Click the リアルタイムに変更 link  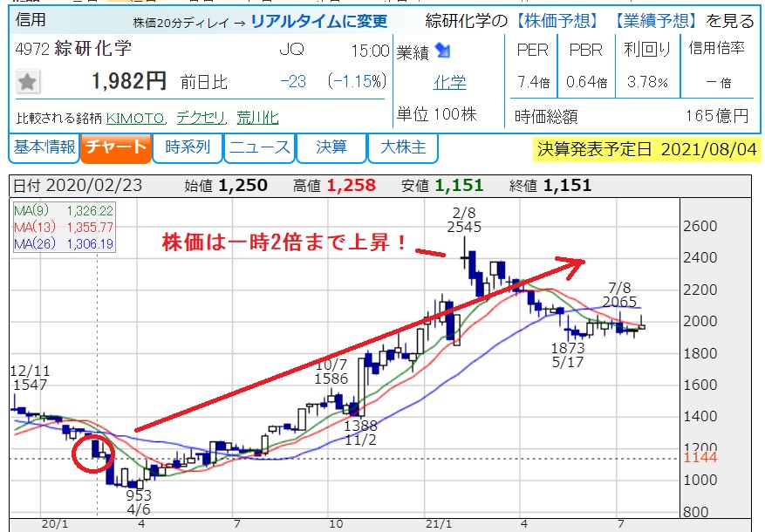click(x=319, y=22)
